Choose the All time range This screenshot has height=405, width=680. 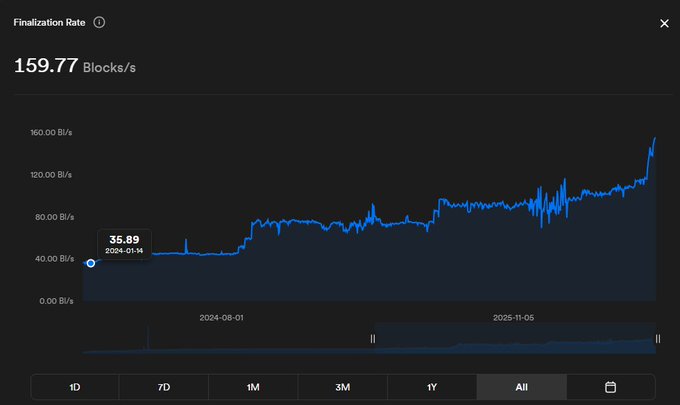coord(522,387)
